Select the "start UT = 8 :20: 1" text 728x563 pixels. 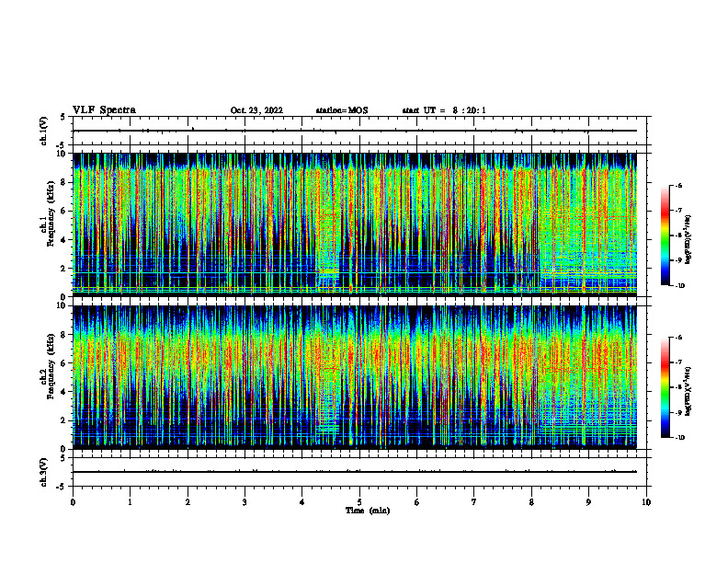click(444, 110)
